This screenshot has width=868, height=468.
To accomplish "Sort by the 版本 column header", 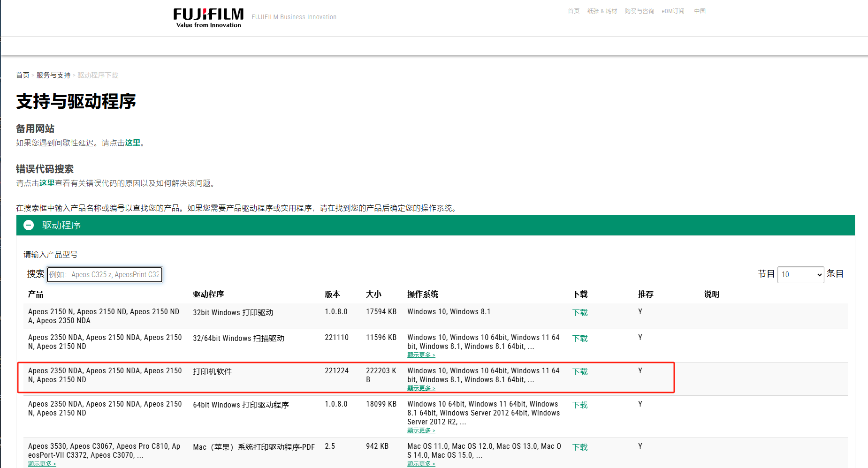I will (332, 294).
